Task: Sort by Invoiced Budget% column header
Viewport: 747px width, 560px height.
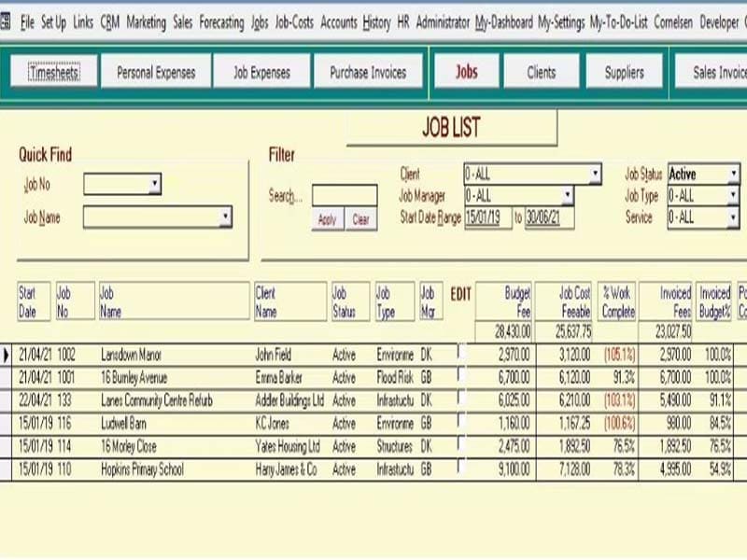Action: (x=713, y=301)
